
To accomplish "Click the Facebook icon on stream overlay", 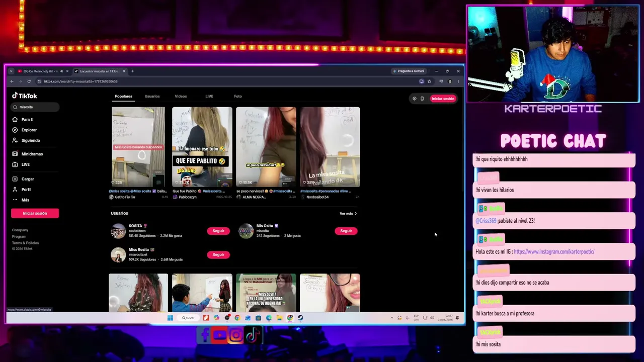I will click(x=204, y=335).
